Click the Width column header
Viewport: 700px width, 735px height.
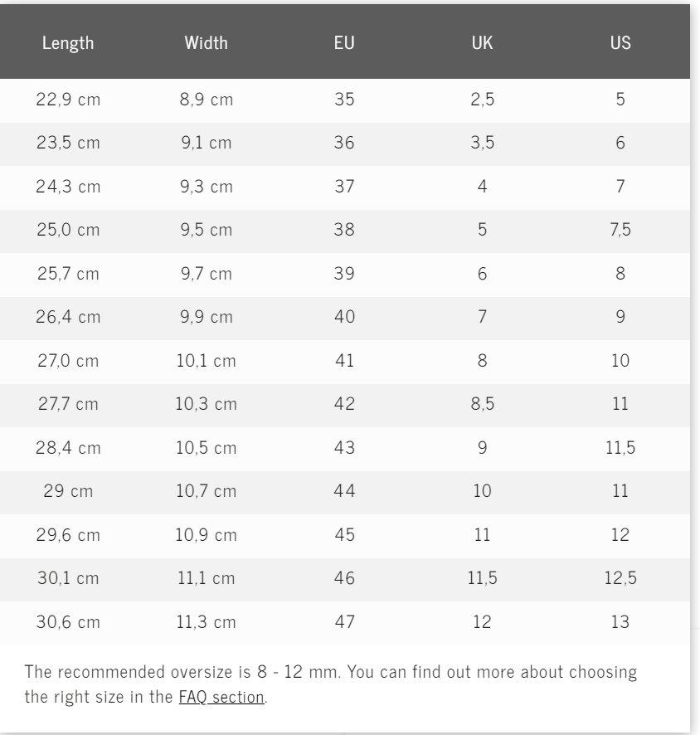pyautogui.click(x=206, y=42)
